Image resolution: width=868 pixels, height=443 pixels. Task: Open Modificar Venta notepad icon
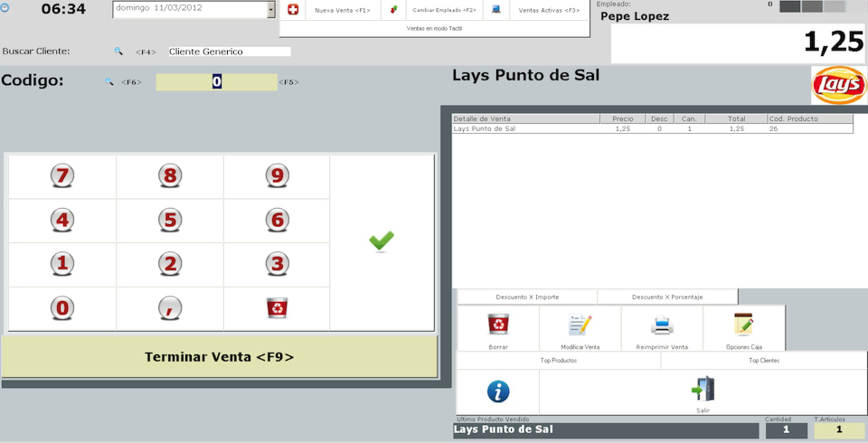coord(580,324)
